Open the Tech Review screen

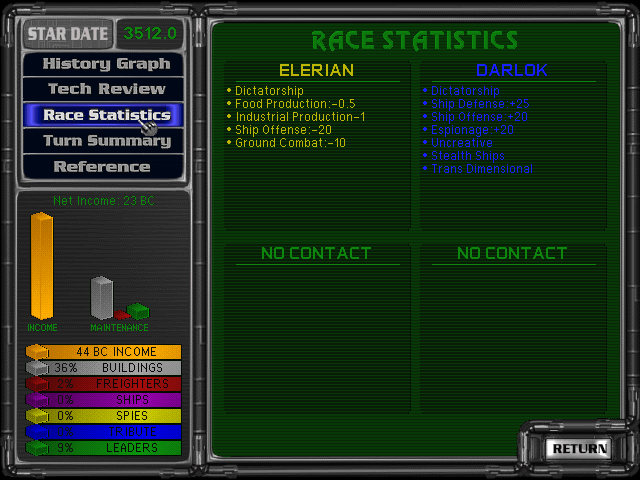(104, 89)
